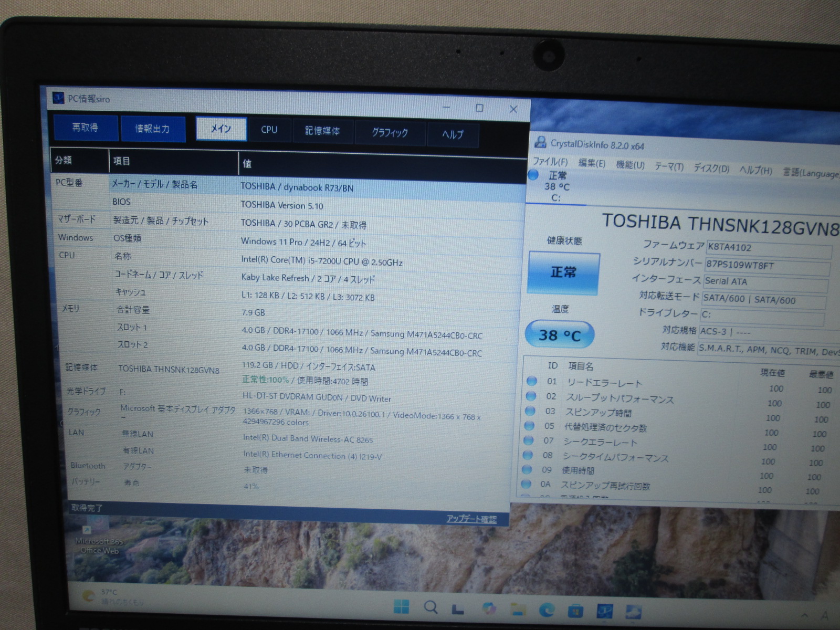This screenshot has width=840, height=630.
Task: Select the HL-DT-ST DVDRAM GUD0N value
Action: click(x=317, y=397)
